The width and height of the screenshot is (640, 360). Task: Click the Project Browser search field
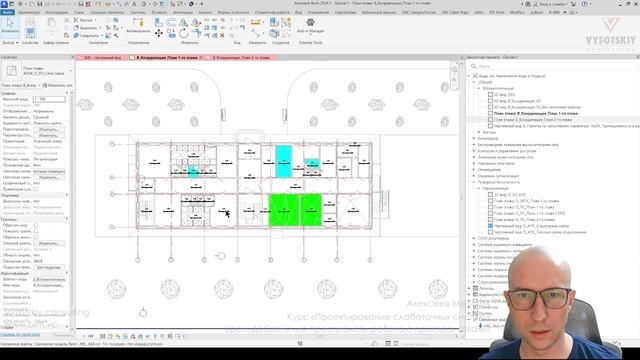pyautogui.click(x=553, y=66)
